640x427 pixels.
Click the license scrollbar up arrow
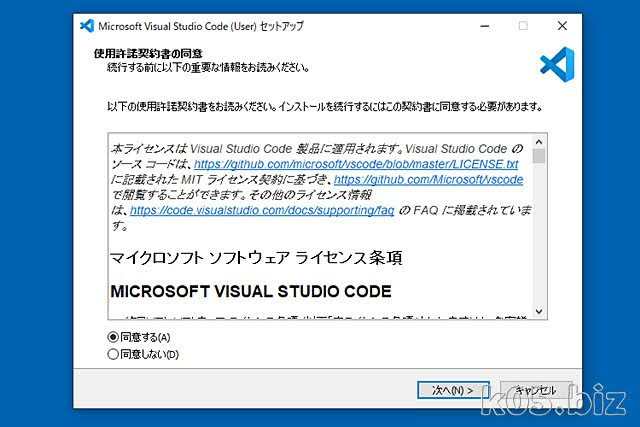[539, 142]
